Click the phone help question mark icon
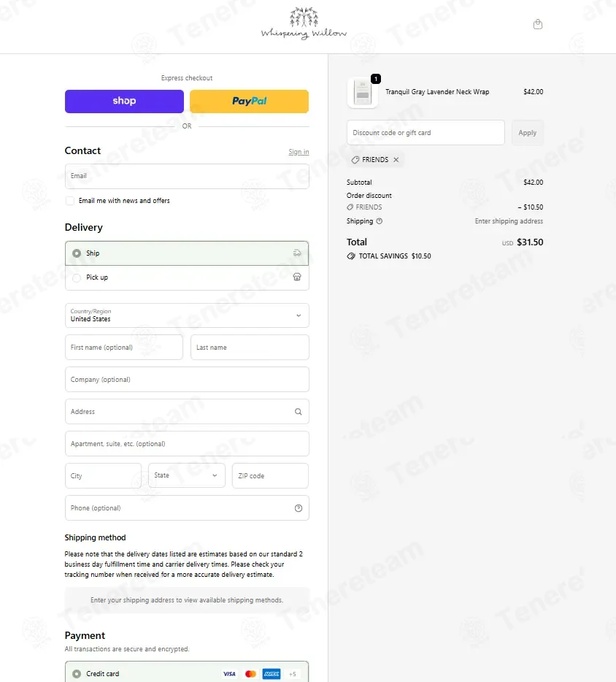 tap(298, 508)
